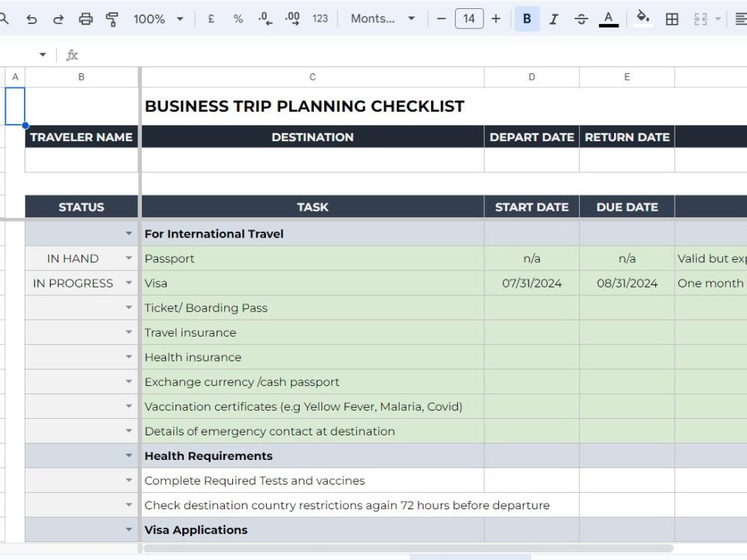Viewport: 747px width, 560px height.
Task: Open status dropdown for Visa row
Action: click(128, 283)
